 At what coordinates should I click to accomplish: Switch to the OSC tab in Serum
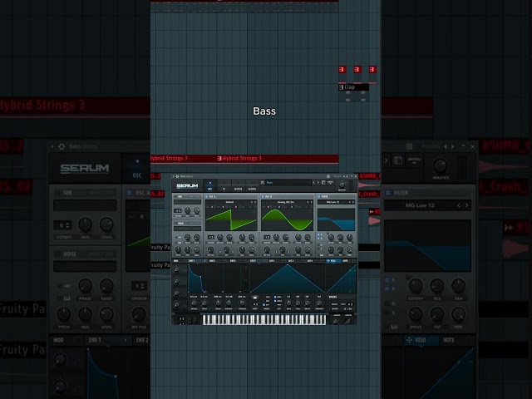coord(210,185)
